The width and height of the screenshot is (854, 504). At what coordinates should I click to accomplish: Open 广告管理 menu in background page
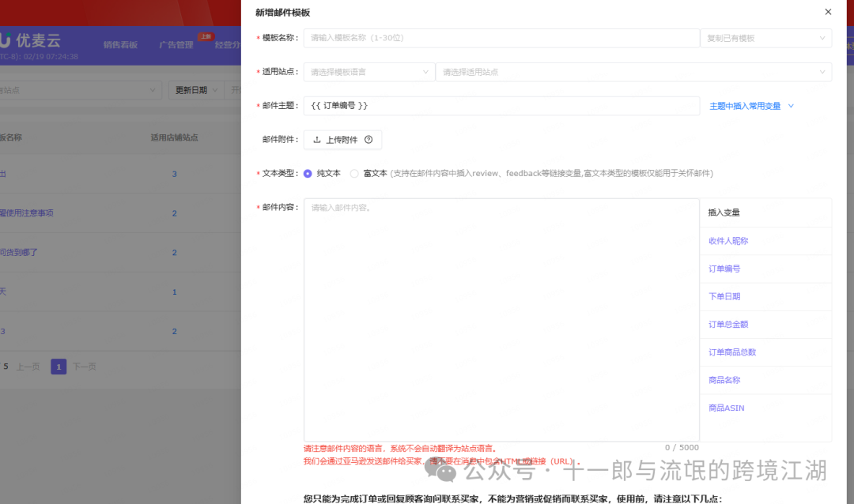[x=176, y=44]
